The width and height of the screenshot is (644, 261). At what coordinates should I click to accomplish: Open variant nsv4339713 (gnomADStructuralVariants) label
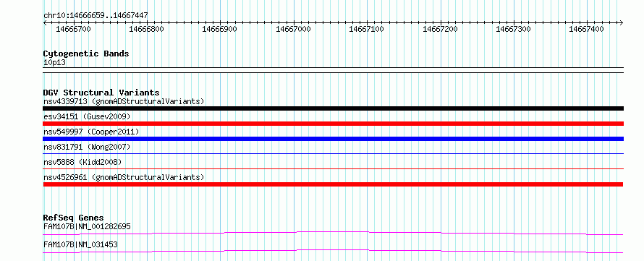(x=124, y=101)
